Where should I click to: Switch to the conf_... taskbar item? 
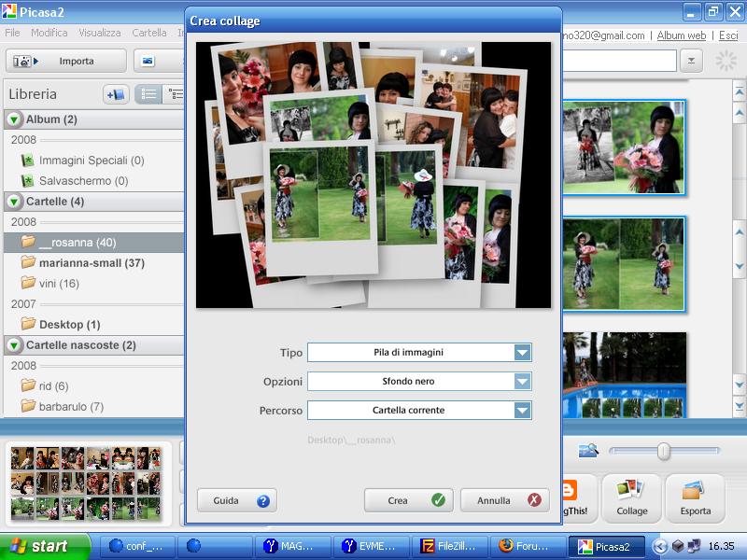coord(137,546)
